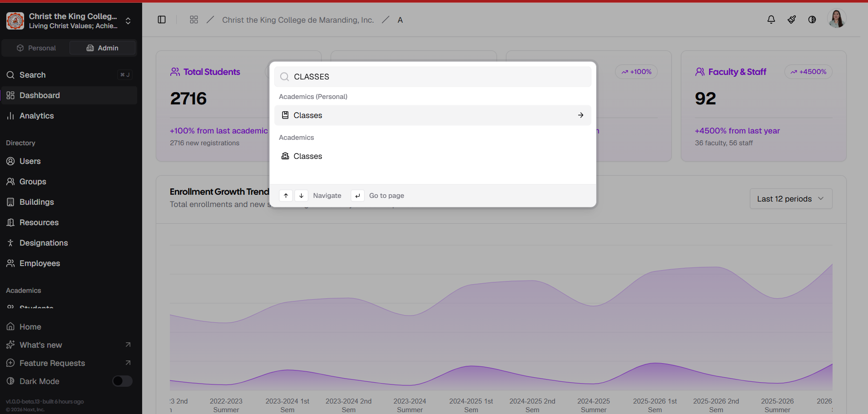
Task: Click the Christ the King College breadcrumb
Action: click(x=298, y=20)
